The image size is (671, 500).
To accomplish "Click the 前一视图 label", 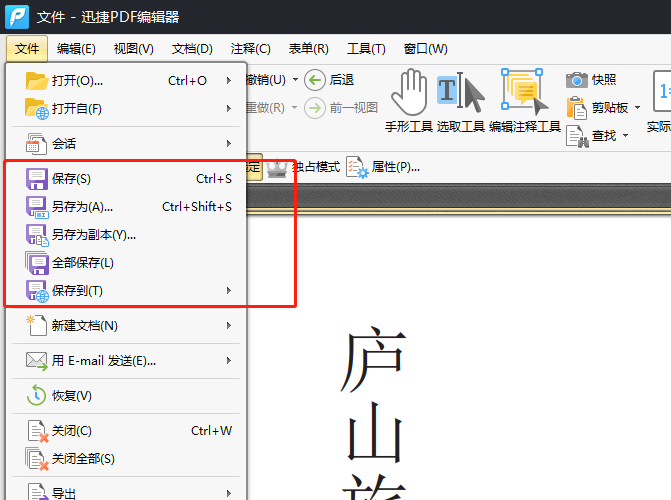I will click(353, 107).
